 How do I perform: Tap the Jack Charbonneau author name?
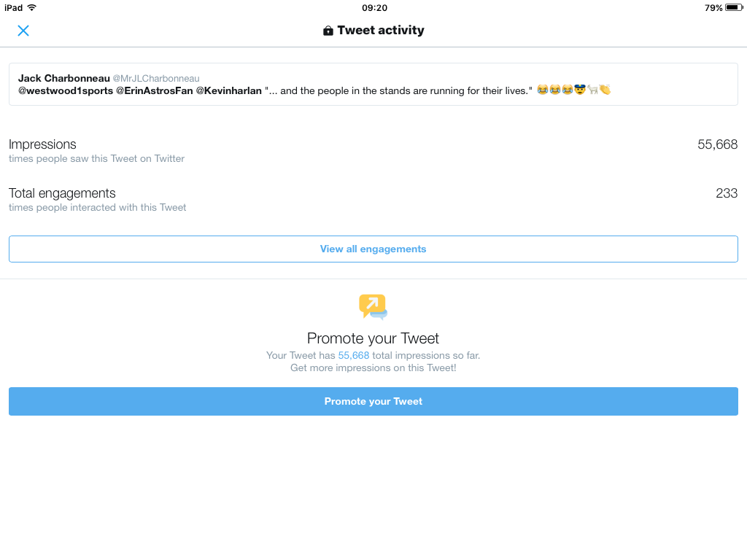coord(64,78)
